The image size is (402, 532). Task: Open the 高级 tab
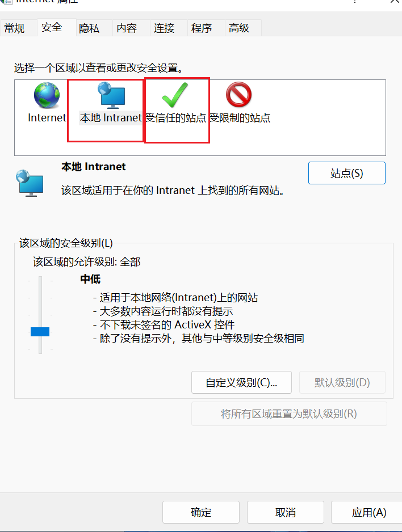(239, 28)
